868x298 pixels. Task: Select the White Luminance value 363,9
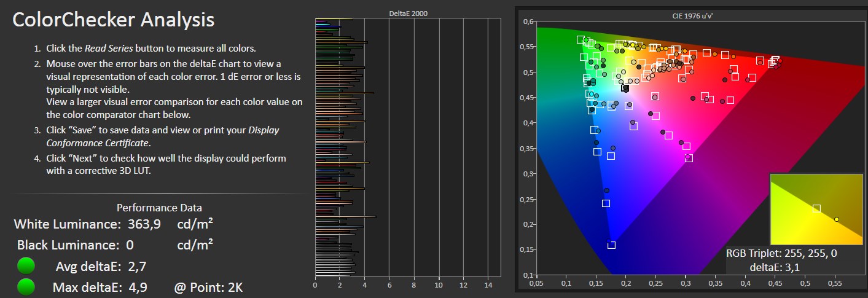click(144, 224)
